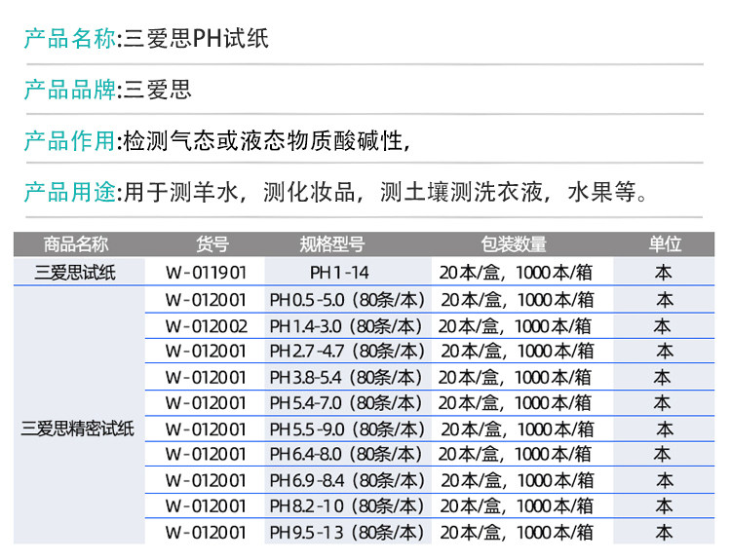731x560 pixels.
Task: Click the item number in the PH5.4-7.0 row
Action: (x=206, y=403)
